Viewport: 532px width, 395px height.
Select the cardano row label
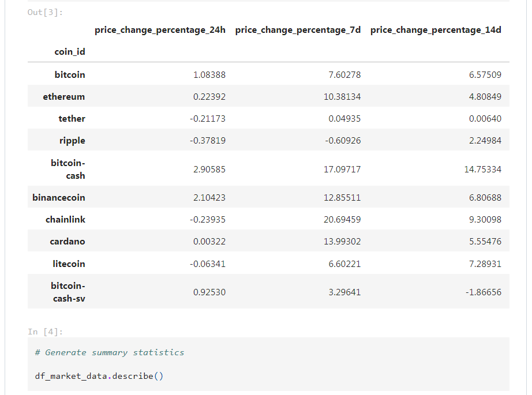click(x=68, y=242)
